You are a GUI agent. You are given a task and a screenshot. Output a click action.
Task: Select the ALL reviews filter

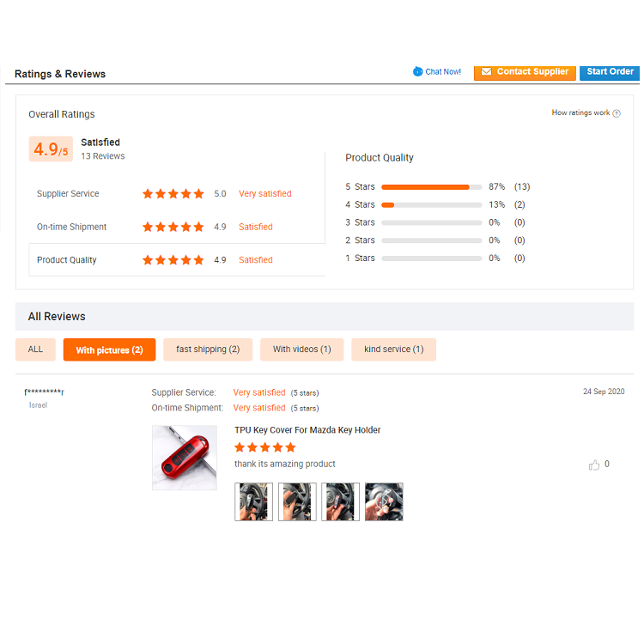(35, 349)
